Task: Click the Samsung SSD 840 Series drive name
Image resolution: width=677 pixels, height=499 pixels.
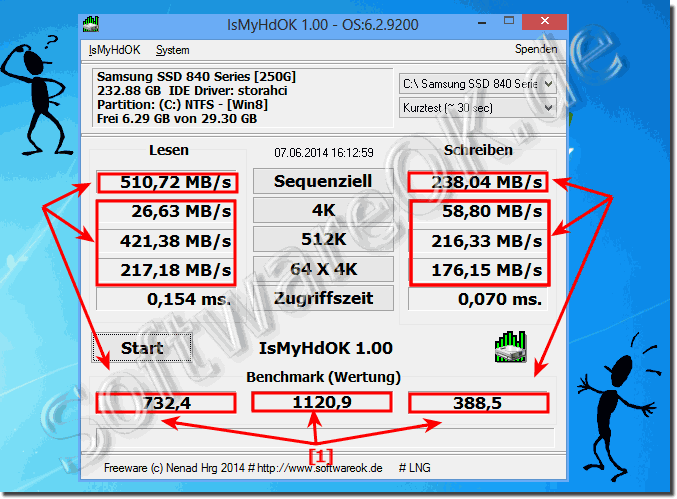Action: click(196, 77)
